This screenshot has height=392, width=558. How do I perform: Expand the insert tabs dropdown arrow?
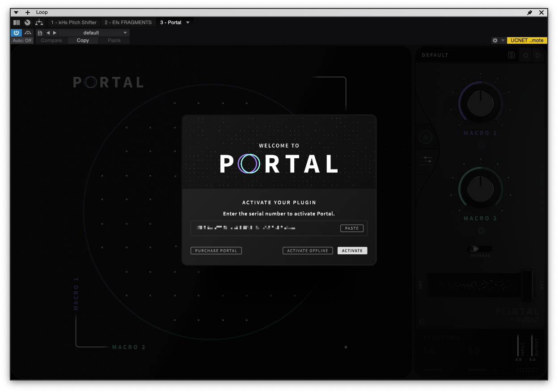(x=188, y=22)
